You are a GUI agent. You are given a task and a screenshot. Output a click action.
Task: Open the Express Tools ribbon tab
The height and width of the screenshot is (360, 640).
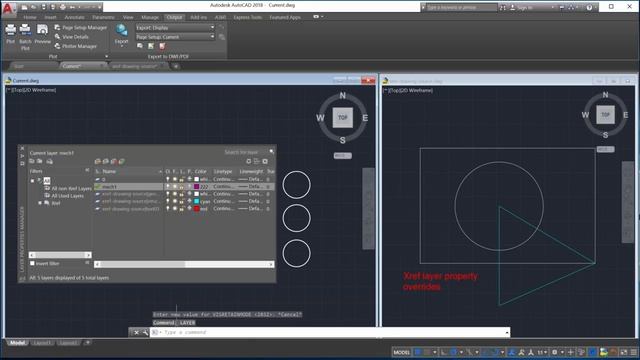(x=248, y=17)
